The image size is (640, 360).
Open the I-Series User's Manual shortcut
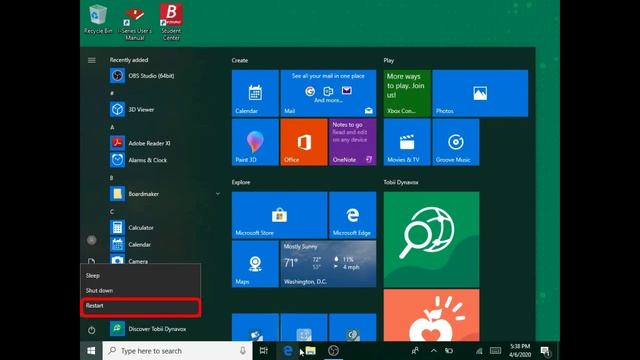135,24
